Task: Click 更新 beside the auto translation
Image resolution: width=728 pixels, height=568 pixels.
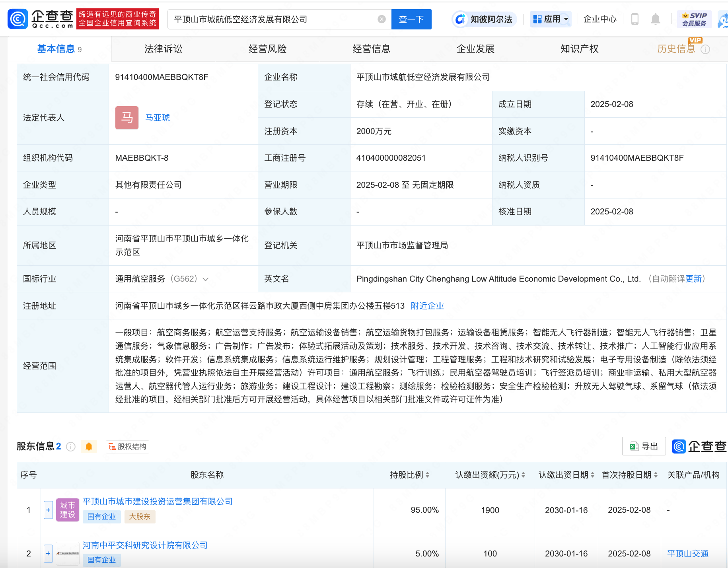Action: coord(694,279)
